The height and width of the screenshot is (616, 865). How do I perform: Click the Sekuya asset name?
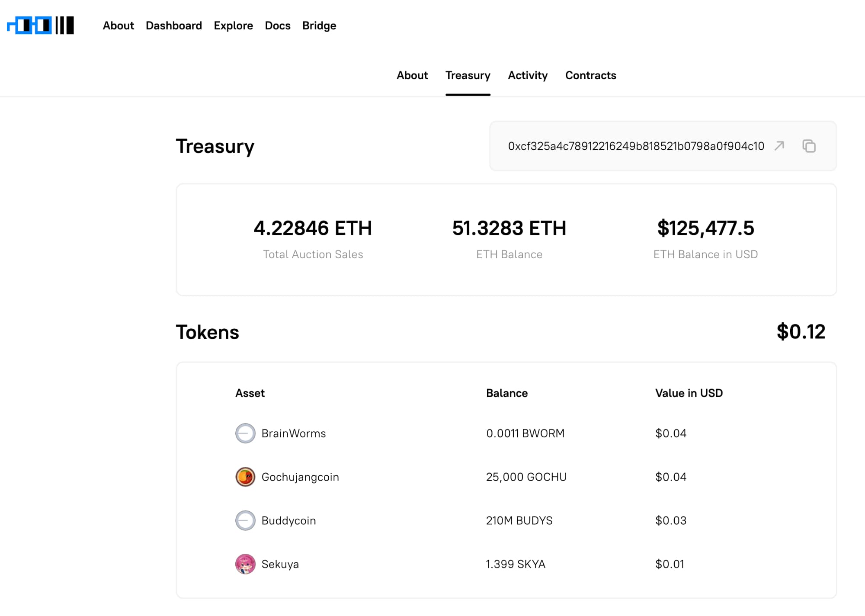pyautogui.click(x=280, y=564)
